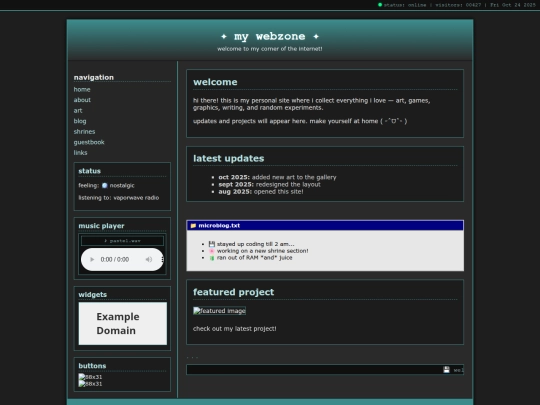Mute the music player volume icon

click(149, 259)
